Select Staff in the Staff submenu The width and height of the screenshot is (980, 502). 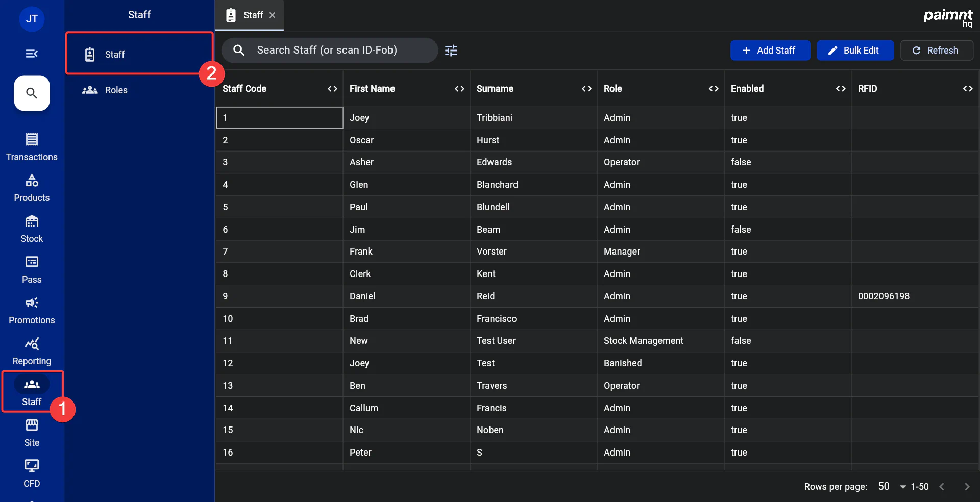[115, 55]
